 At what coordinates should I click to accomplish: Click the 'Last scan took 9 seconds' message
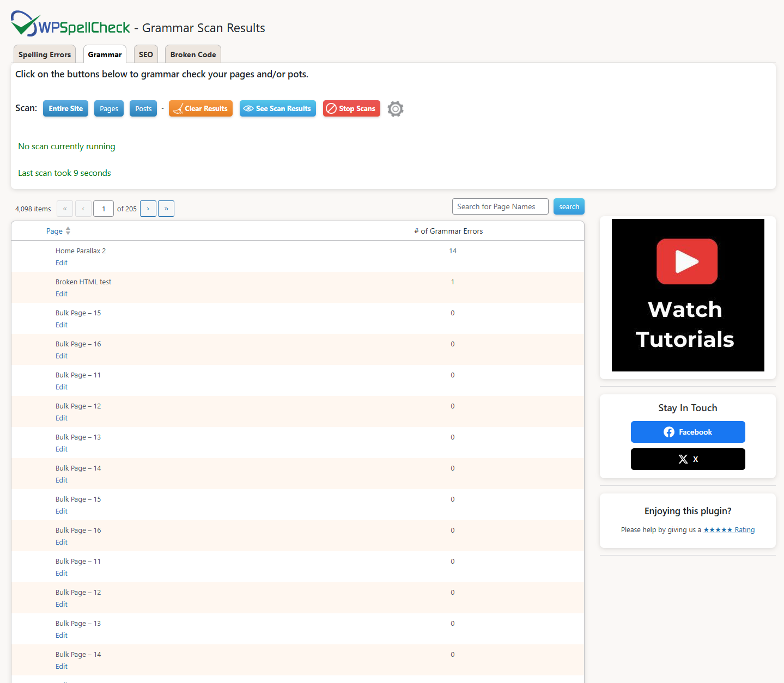click(x=64, y=173)
